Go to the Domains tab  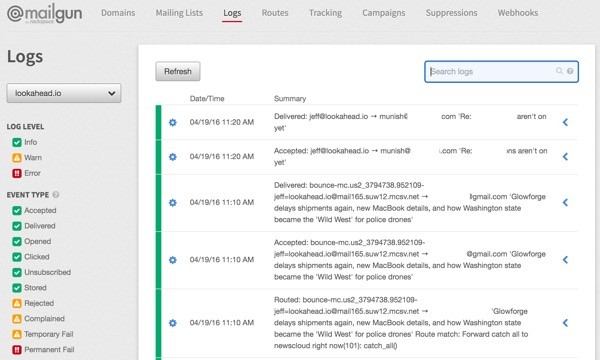(x=118, y=13)
